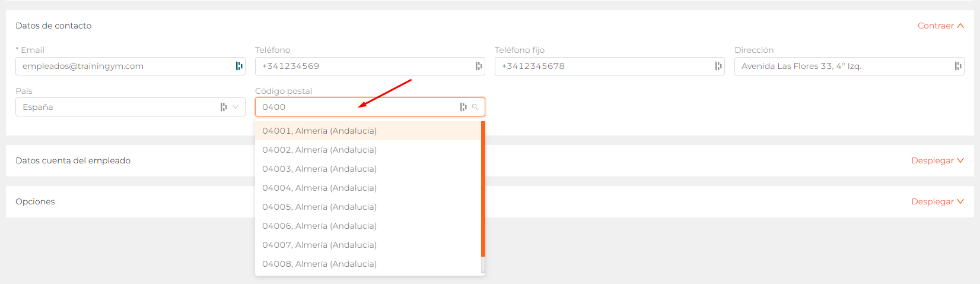Click the search magnifier in Código postal
The height and width of the screenshot is (284, 980).
(x=475, y=107)
